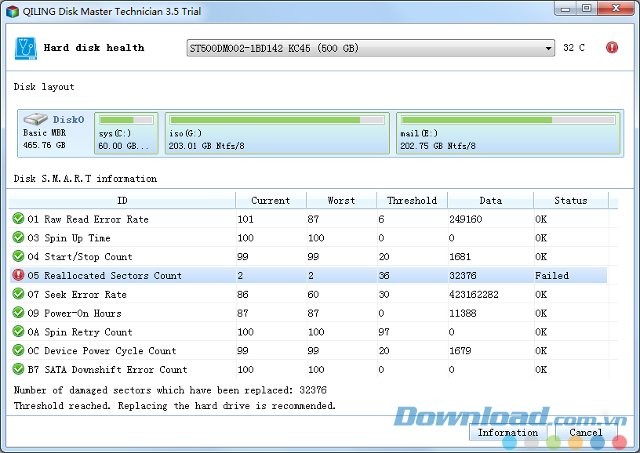Click green check icon for Spin Up Time
The height and width of the screenshot is (453, 640).
[x=18, y=238]
